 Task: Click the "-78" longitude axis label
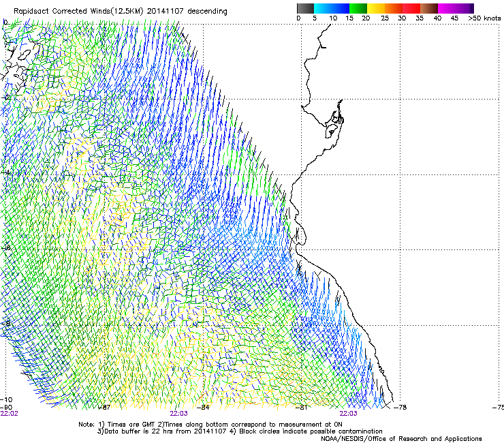pyautogui.click(x=400, y=408)
